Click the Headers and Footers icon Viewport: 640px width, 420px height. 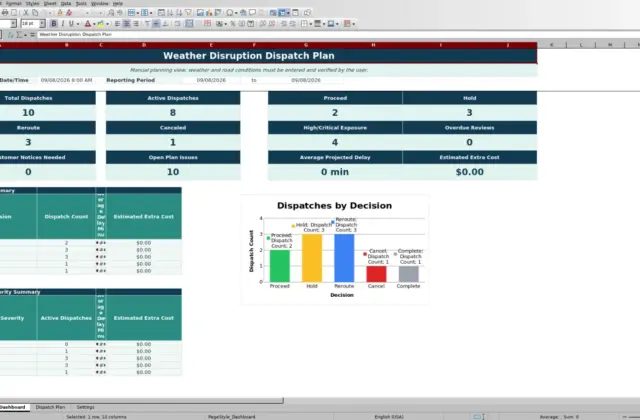point(261,13)
